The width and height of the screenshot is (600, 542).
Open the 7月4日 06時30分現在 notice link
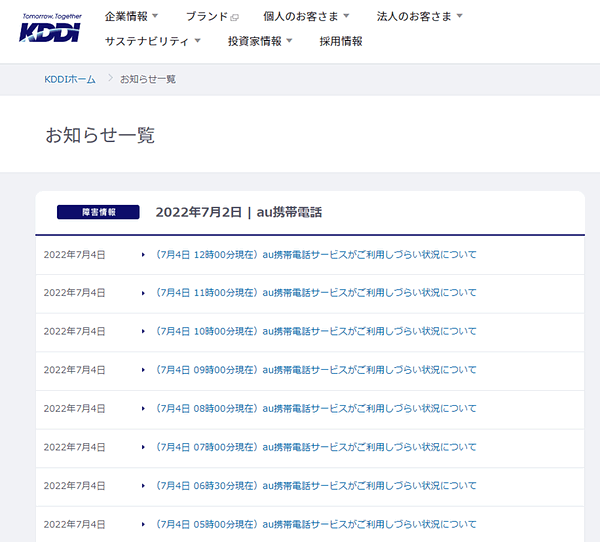coord(316,486)
